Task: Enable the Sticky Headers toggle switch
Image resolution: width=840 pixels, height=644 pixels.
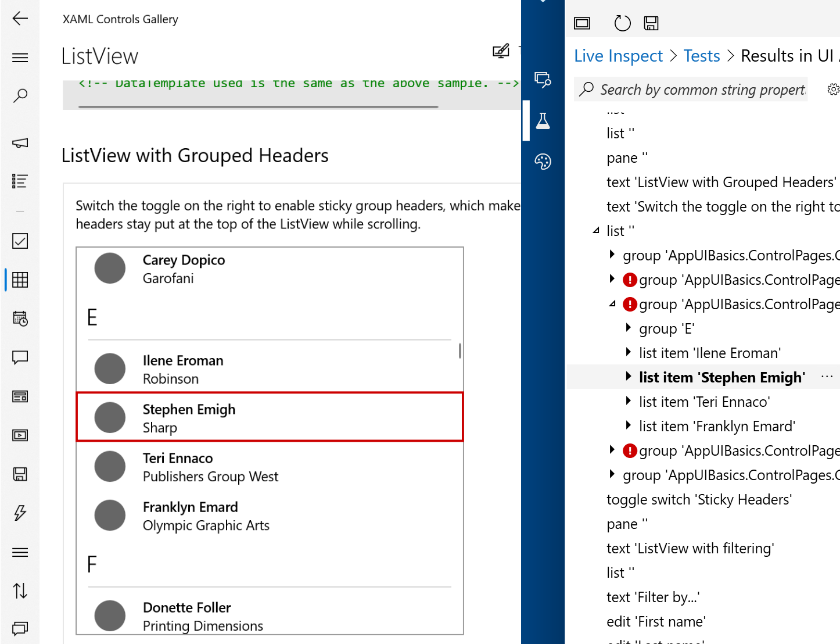Action: 699,499
